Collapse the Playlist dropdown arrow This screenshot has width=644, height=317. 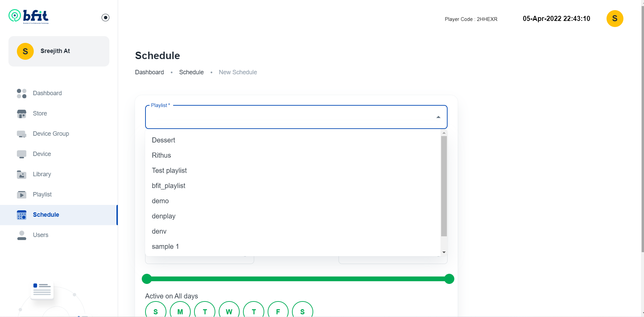pos(438,117)
